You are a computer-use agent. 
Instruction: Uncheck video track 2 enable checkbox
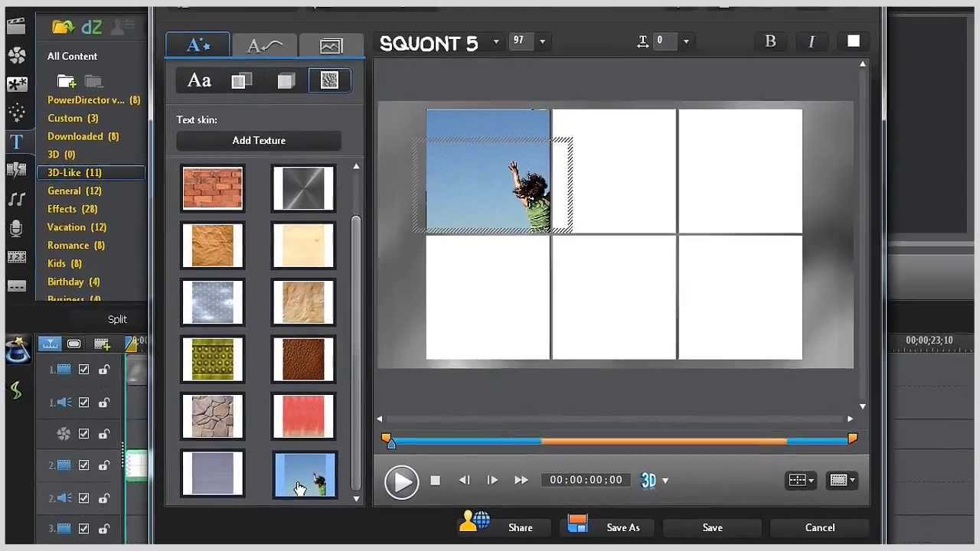click(x=83, y=465)
